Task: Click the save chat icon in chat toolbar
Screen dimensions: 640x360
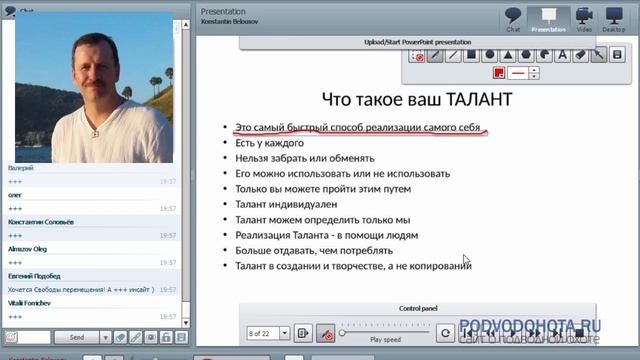Action: [x=182, y=338]
